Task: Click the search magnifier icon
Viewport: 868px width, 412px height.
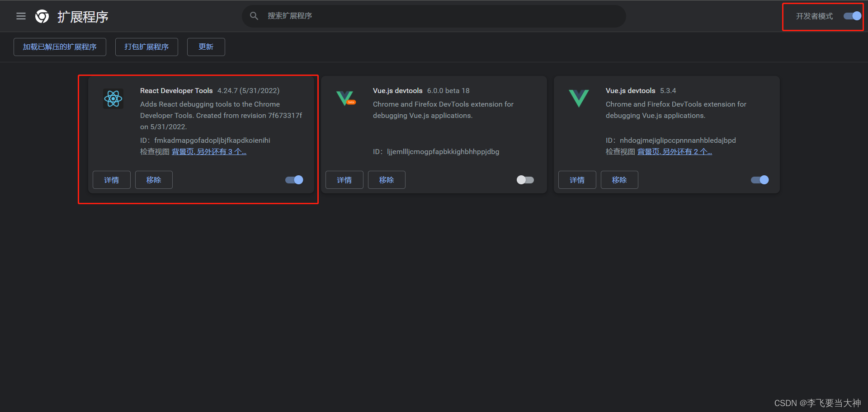Action: point(254,15)
